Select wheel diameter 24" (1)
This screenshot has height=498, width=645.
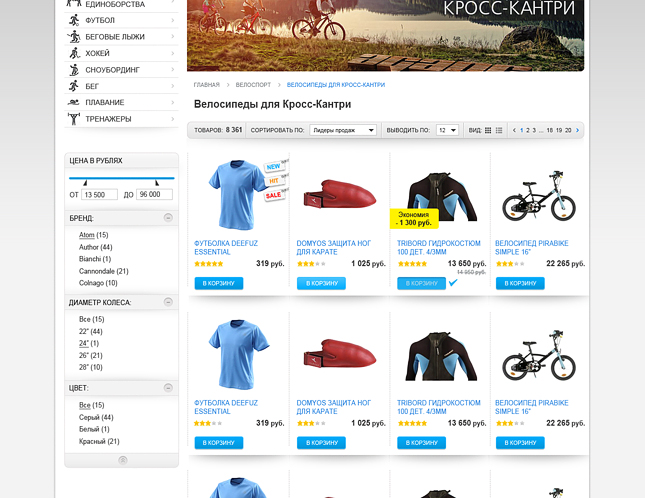click(89, 343)
